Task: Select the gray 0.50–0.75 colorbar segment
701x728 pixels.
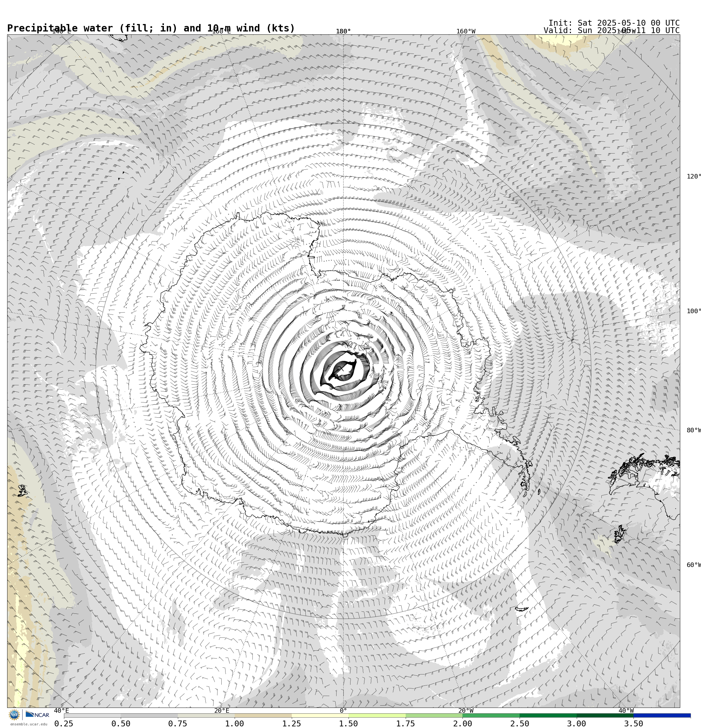Action: pos(149,715)
